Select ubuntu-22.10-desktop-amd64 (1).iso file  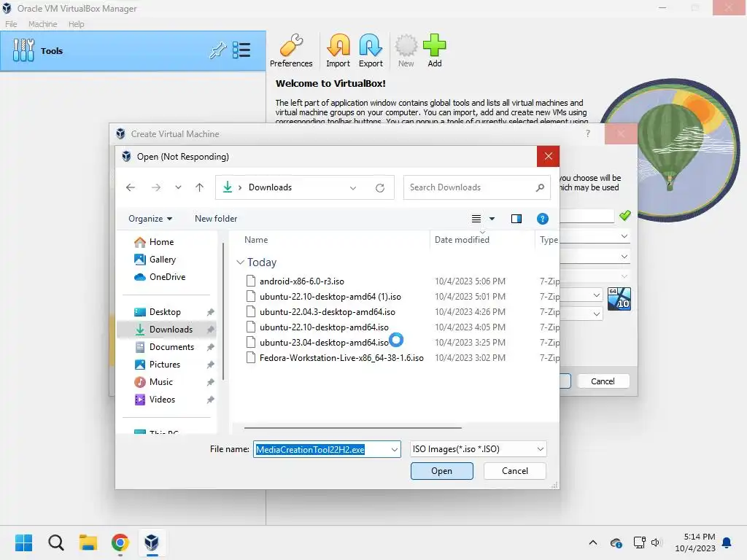tap(330, 297)
